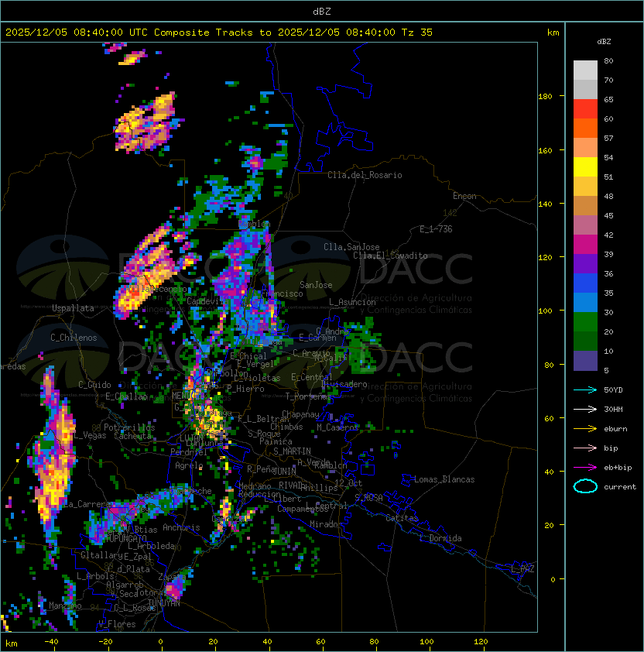Select the 'C_Chilenos' map label
This screenshot has height=652, width=644.
pos(74,338)
